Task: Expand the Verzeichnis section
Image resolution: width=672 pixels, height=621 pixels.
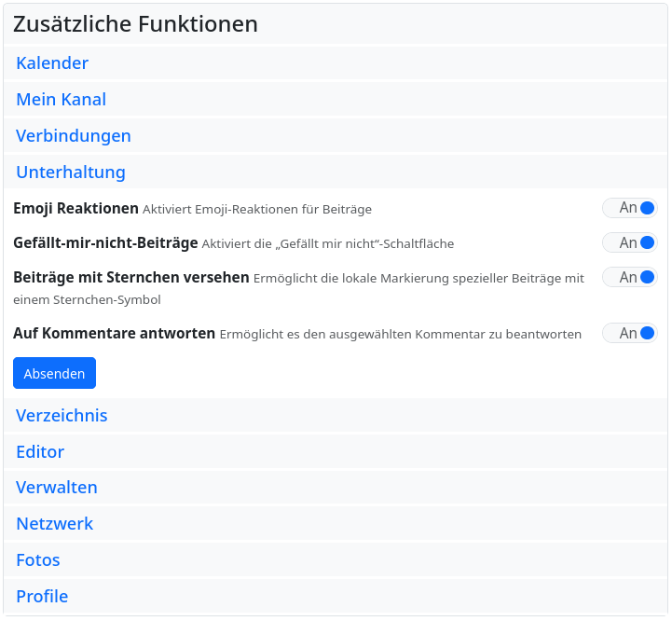Action: point(62,416)
